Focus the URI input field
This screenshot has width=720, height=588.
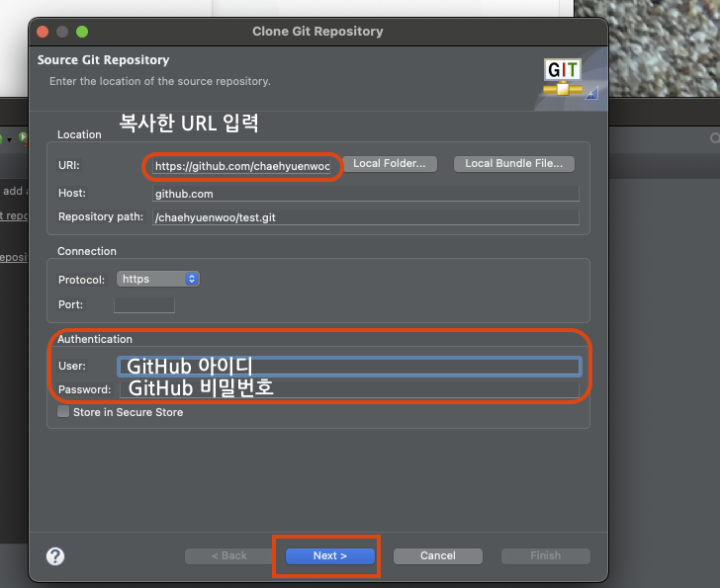242,166
